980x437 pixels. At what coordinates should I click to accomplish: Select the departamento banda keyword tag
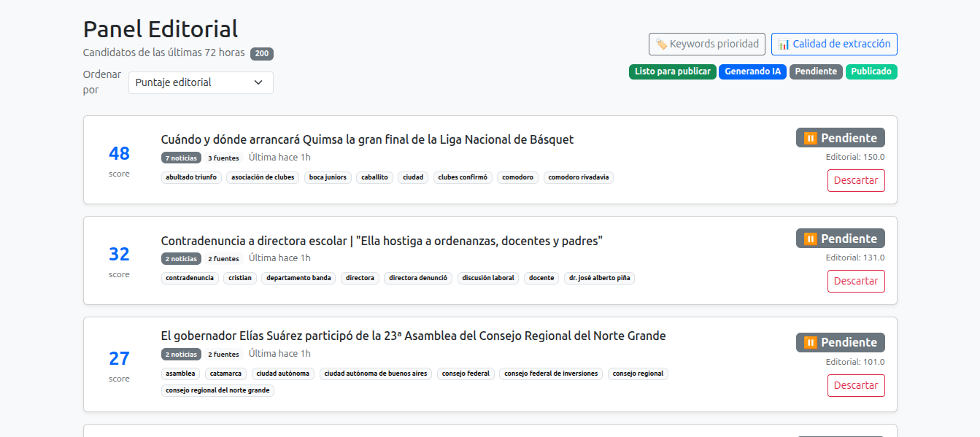(x=298, y=278)
